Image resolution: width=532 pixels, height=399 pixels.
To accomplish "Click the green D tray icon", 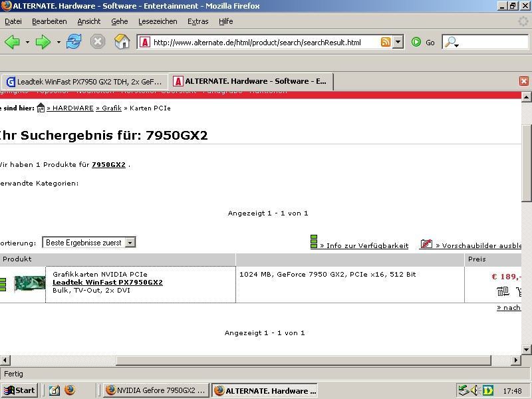I will tap(488, 390).
